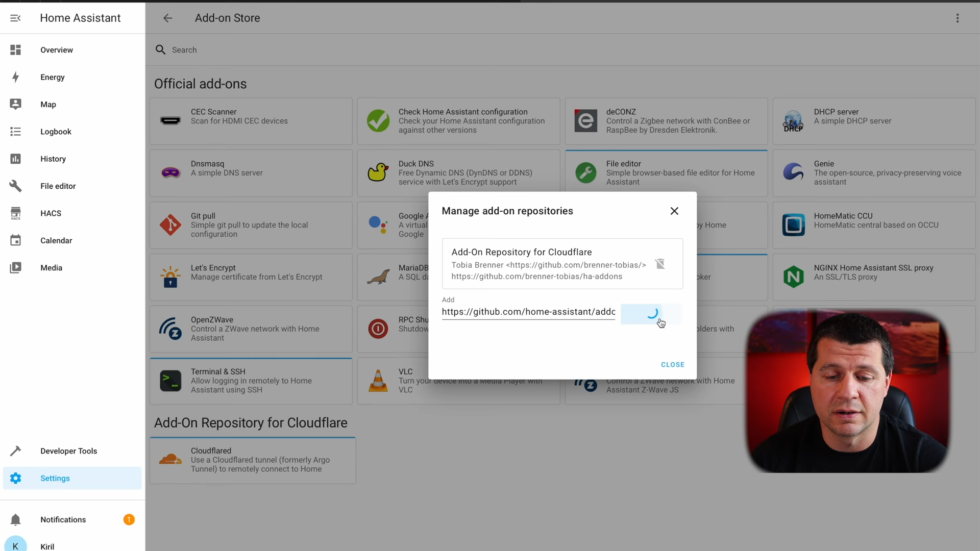Screen dimensions: 980x551
Task: Select the Logbook menu item
Action: point(56,131)
